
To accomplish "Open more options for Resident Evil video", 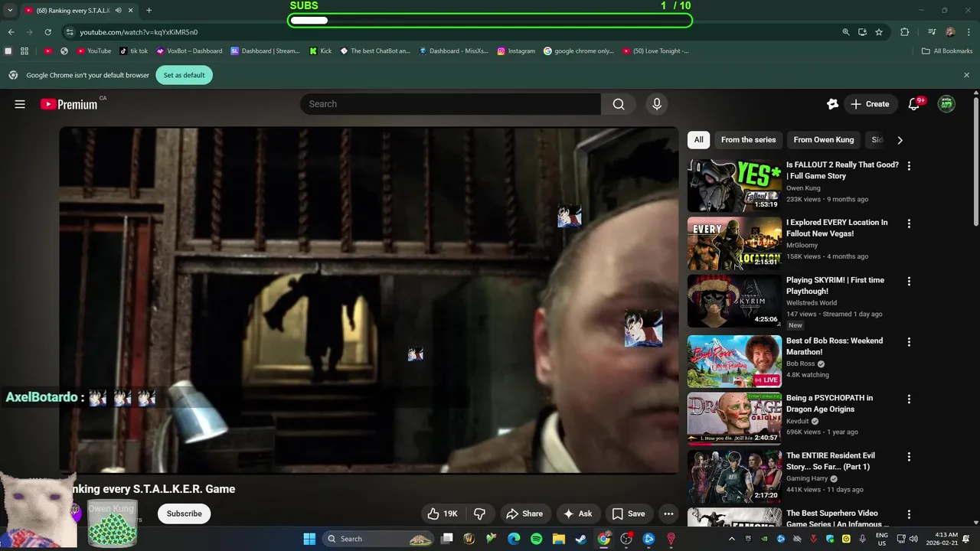I will 909,457.
